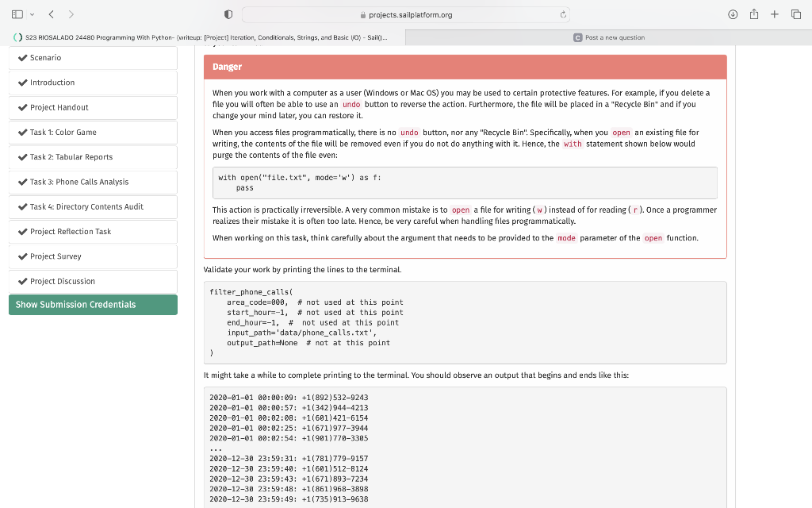812x508 pixels.
Task: Open the sidebar options chevron dropdown
Action: point(32,13)
